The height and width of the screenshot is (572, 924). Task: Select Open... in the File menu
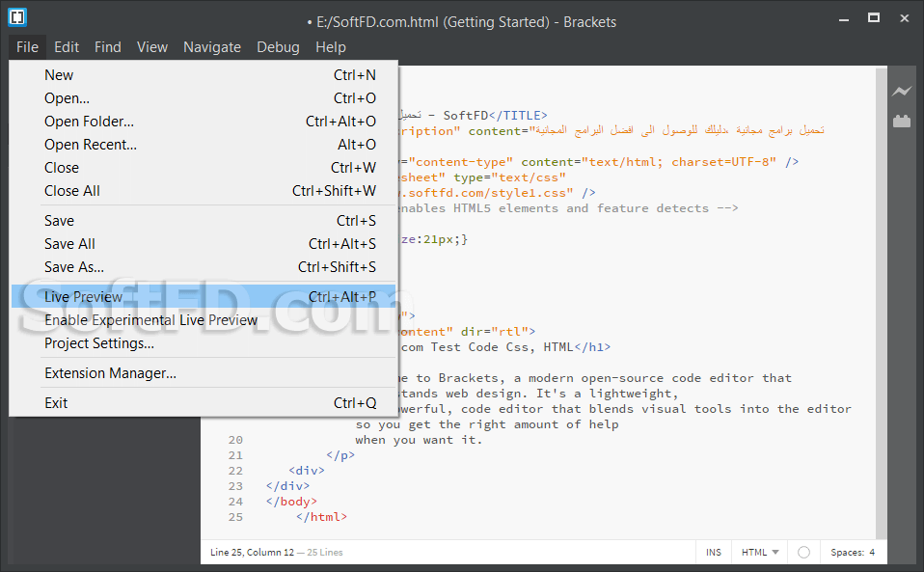click(204, 97)
